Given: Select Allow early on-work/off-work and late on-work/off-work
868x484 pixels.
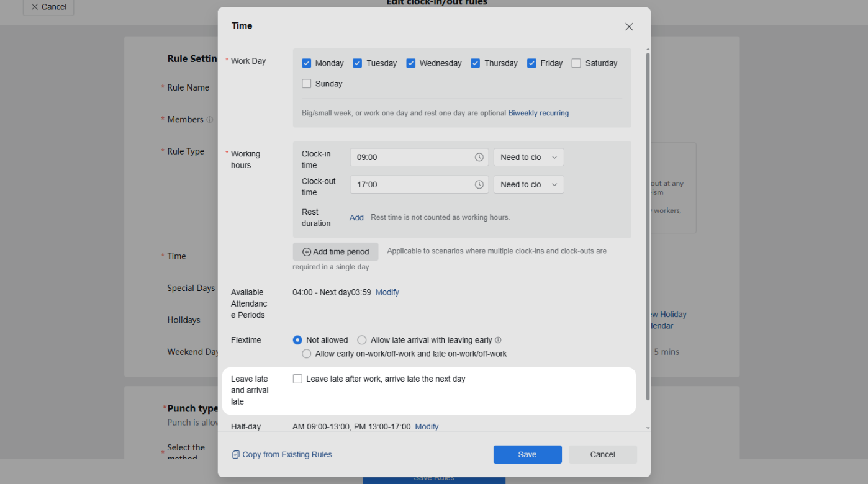Looking at the screenshot, I should (306, 354).
